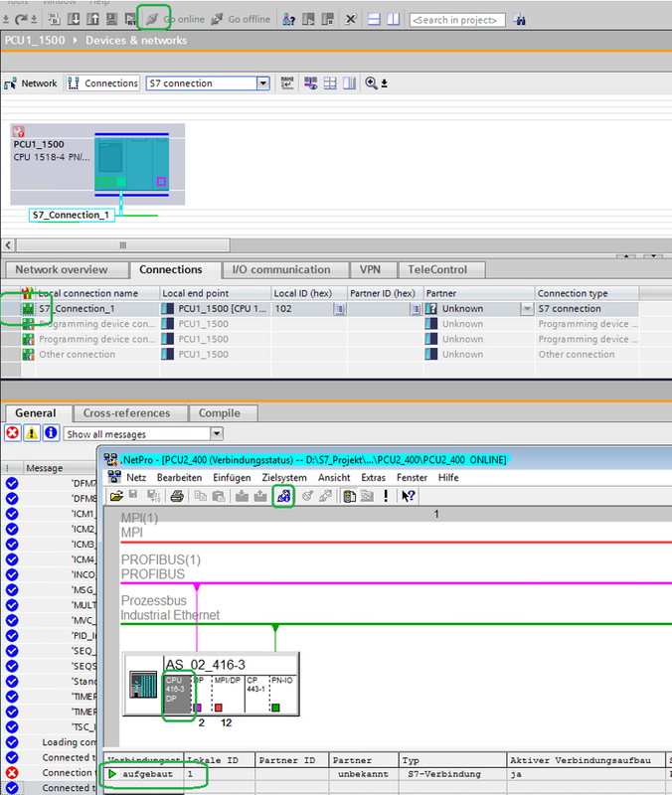
Task: Switch to VPN tab
Action: click(370, 269)
